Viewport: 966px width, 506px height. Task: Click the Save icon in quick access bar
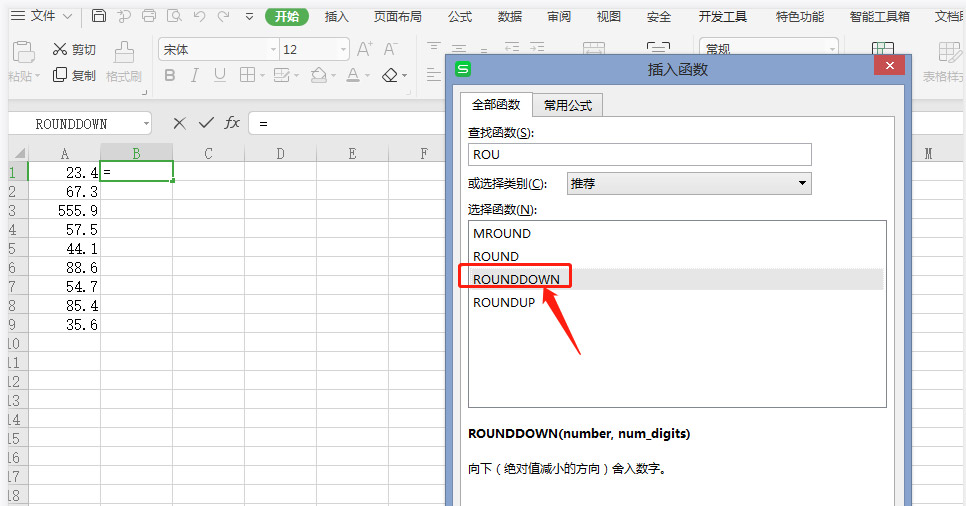tap(99, 15)
